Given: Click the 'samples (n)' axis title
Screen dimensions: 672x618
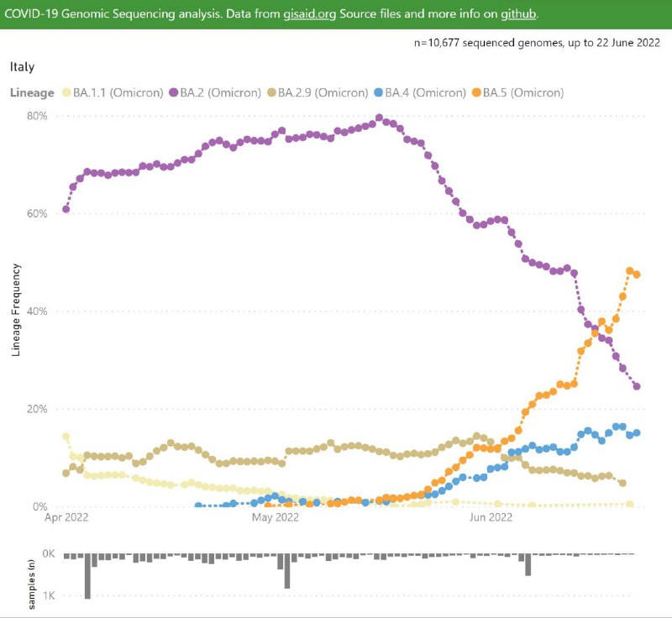Looking at the screenshot, I should (31, 584).
